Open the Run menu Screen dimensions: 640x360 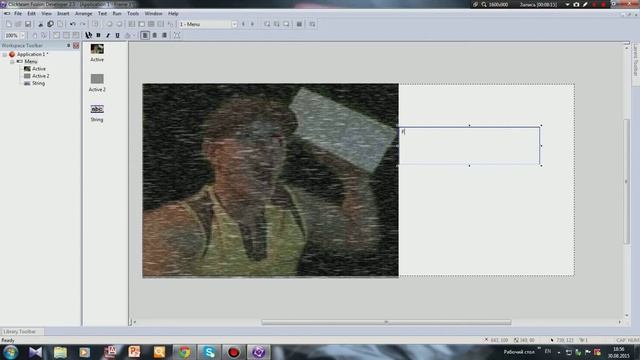117,13
